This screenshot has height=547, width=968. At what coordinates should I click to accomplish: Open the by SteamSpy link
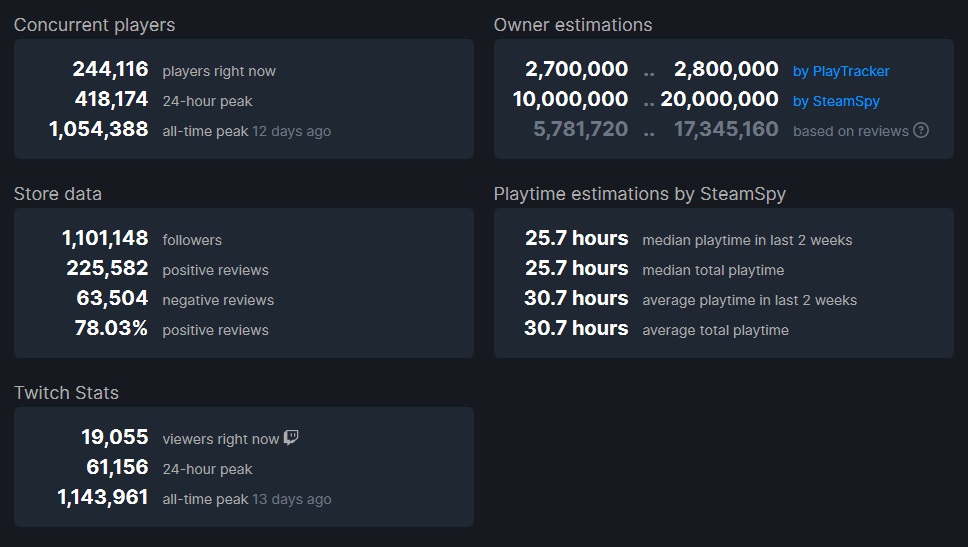(x=836, y=101)
